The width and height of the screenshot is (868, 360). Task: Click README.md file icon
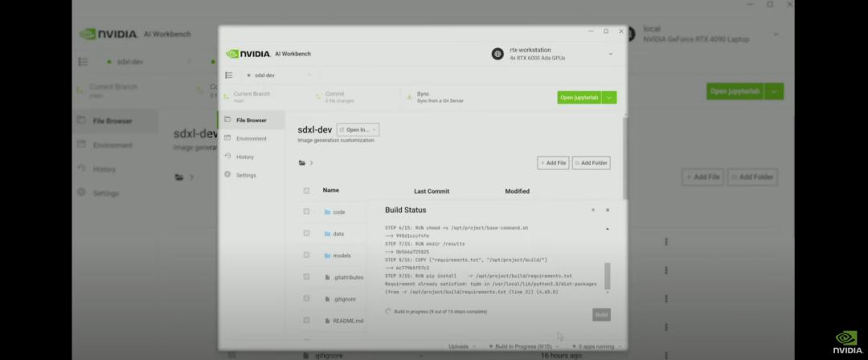(327, 320)
